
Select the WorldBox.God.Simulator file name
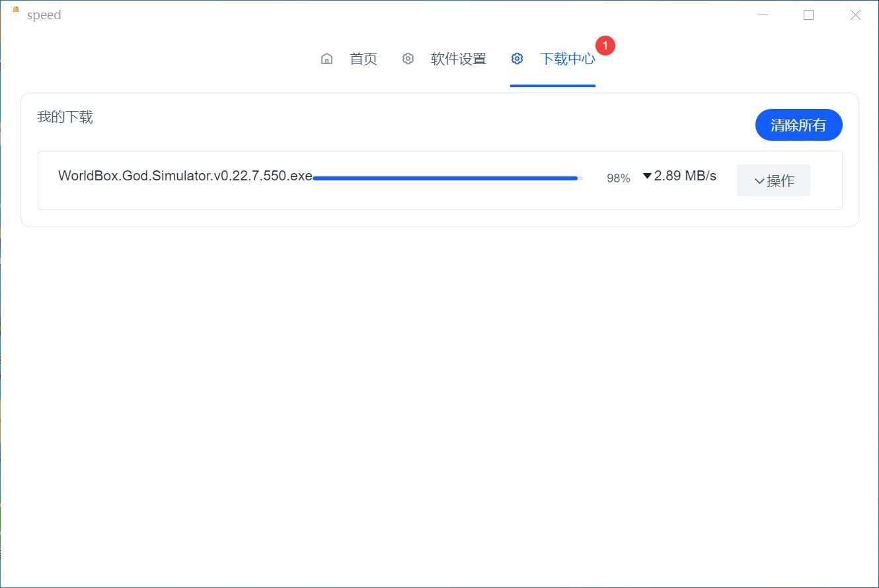[185, 176]
